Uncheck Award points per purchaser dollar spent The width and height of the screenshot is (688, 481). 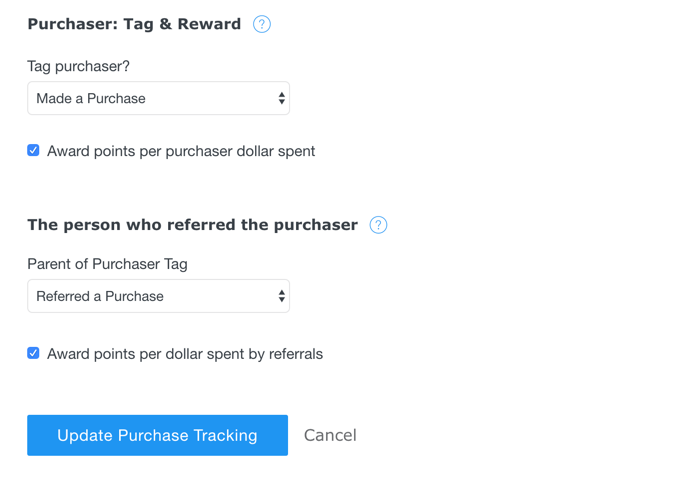[33, 150]
